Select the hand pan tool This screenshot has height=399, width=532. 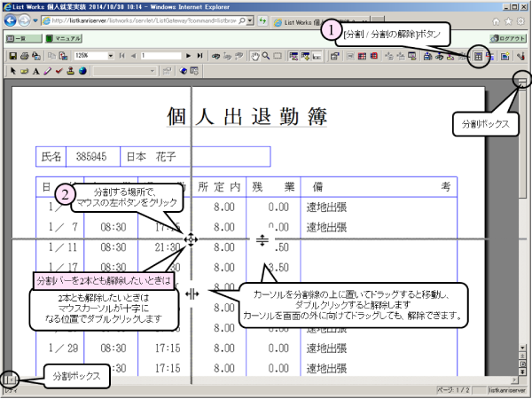[x=254, y=56]
